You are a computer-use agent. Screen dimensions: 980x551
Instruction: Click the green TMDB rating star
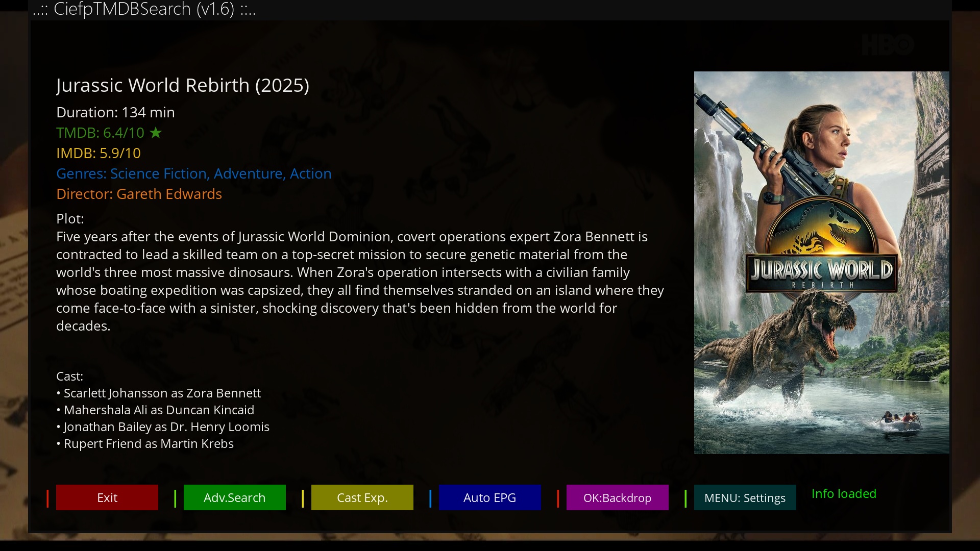click(156, 133)
